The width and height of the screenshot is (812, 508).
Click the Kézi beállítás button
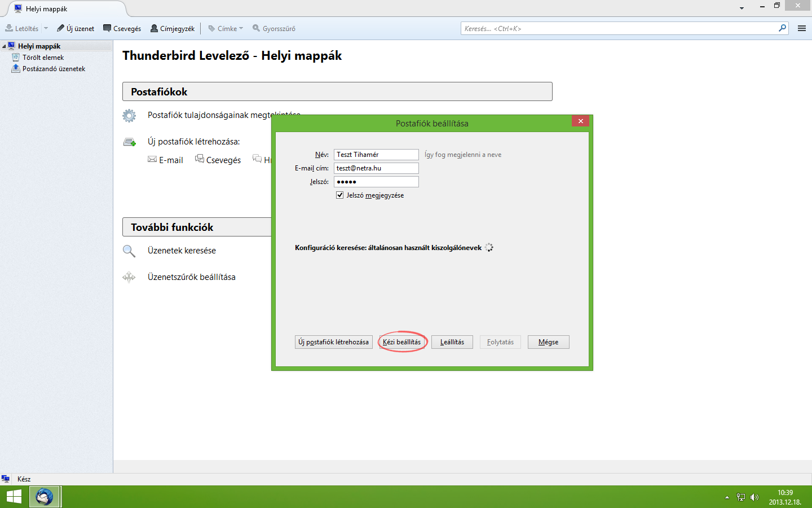click(401, 342)
